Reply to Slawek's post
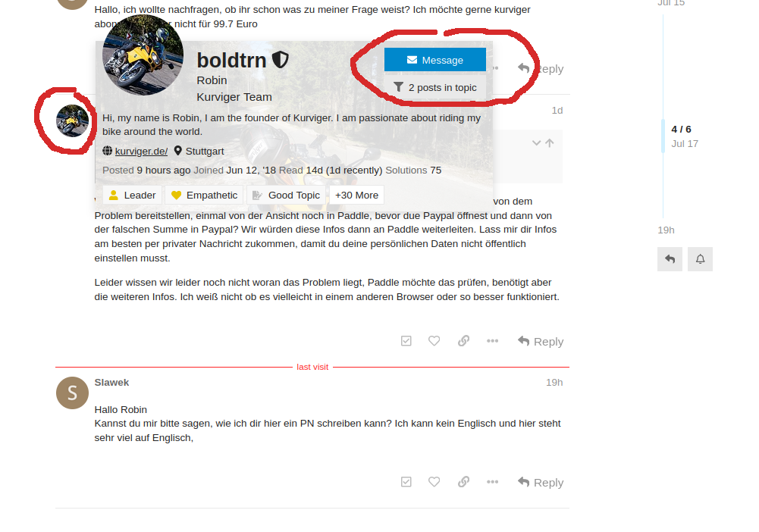Image resolution: width=759 pixels, height=532 pixels. coord(541,482)
